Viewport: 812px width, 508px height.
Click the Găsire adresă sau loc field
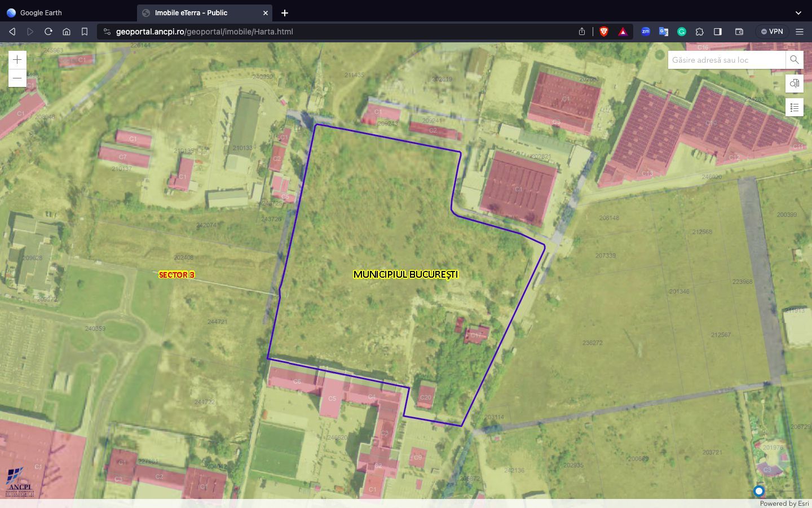pyautogui.click(x=726, y=60)
